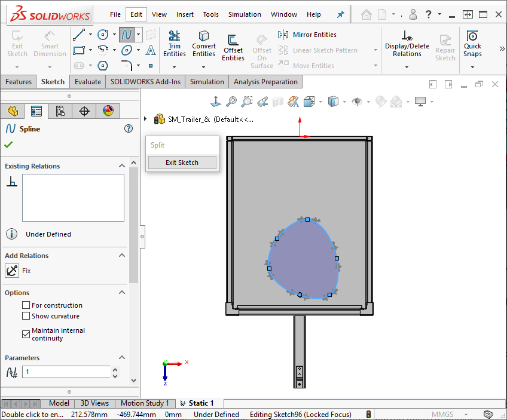Click Trim Entities tool

[175, 44]
